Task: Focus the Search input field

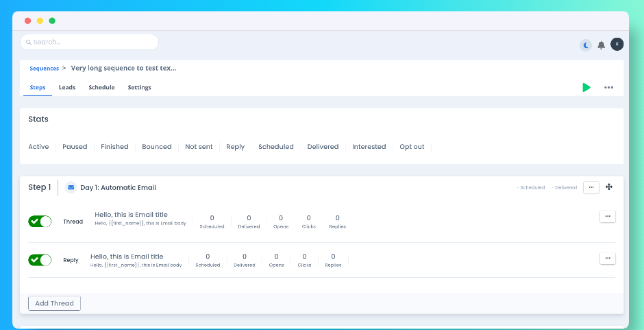Action: (92, 42)
